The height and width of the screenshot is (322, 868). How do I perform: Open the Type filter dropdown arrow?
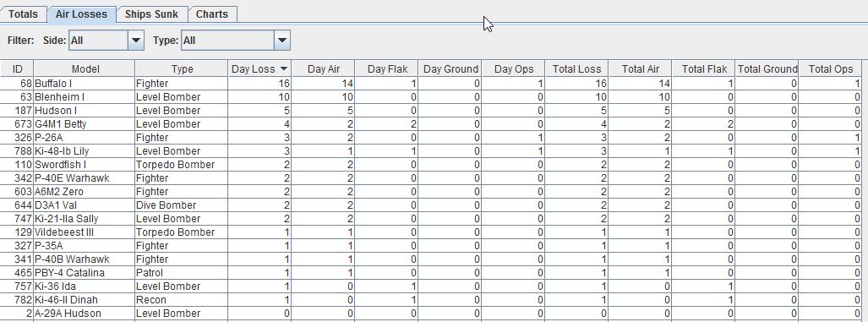tap(281, 41)
